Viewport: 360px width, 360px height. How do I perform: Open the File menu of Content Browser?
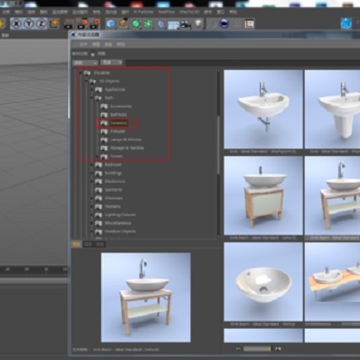[83, 44]
